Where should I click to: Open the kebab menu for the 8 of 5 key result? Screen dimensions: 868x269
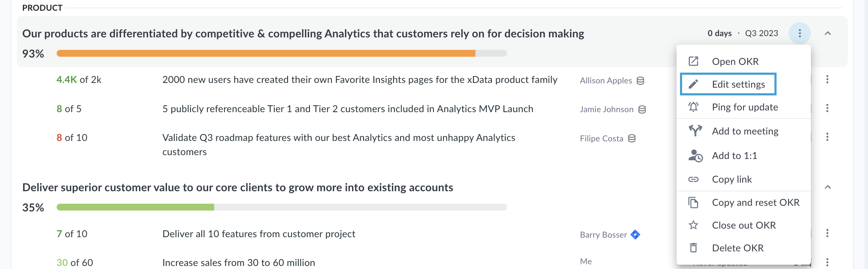(x=827, y=108)
